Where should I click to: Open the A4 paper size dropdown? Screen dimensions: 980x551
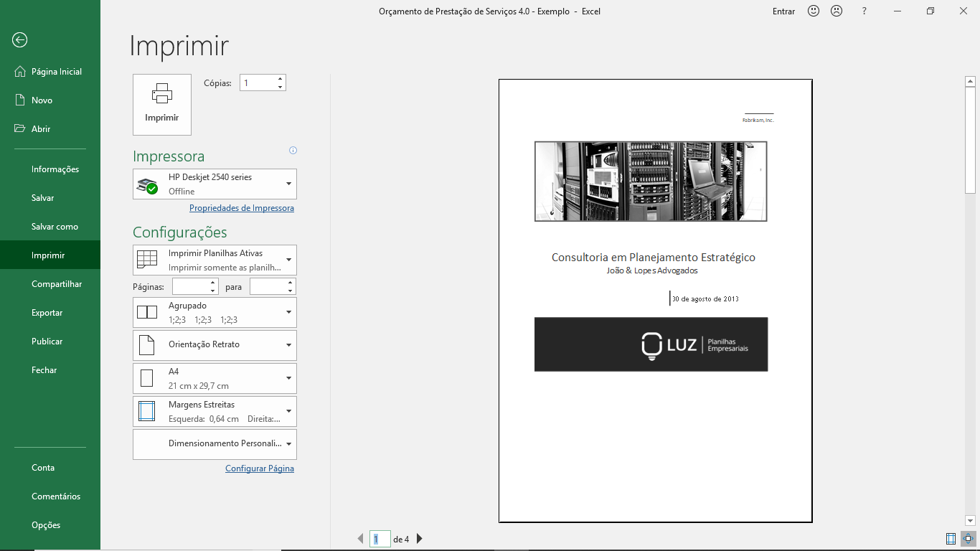(x=215, y=378)
